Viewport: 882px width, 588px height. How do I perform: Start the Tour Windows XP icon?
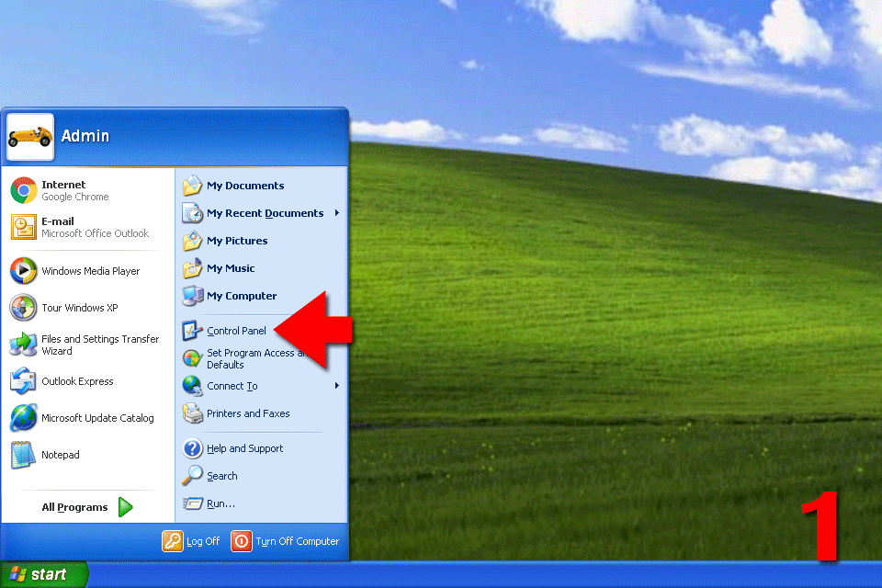pos(24,308)
